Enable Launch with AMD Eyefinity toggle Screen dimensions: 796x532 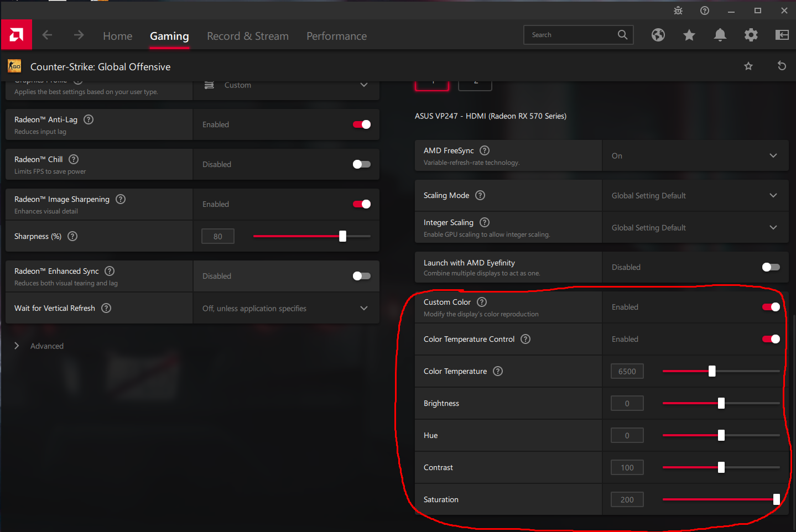point(771,267)
